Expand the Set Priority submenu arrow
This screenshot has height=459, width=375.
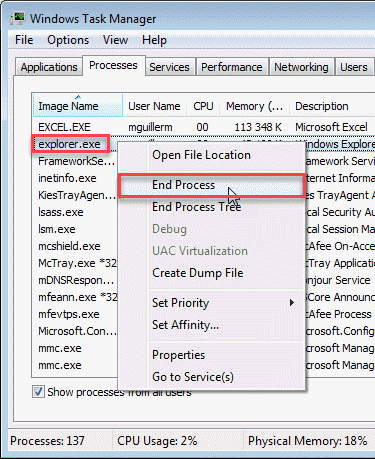292,303
